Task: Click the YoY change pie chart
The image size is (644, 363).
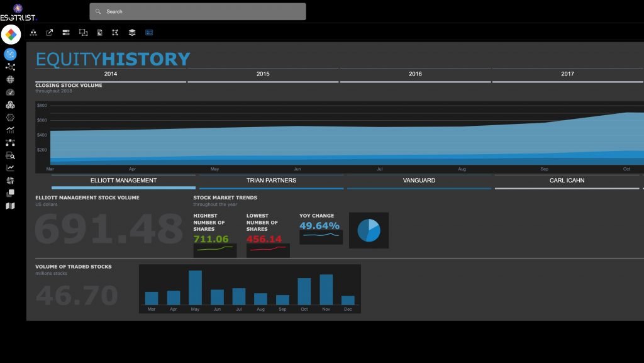Action: (369, 230)
